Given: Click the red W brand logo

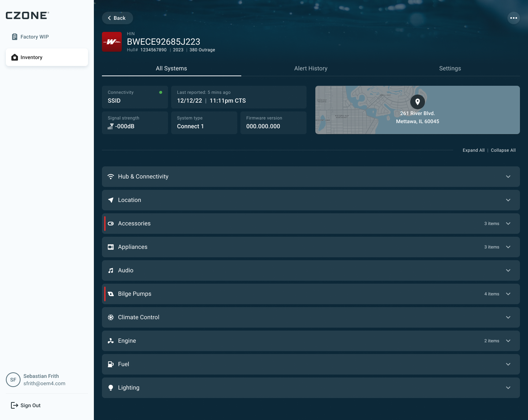Looking at the screenshot, I should tap(112, 42).
